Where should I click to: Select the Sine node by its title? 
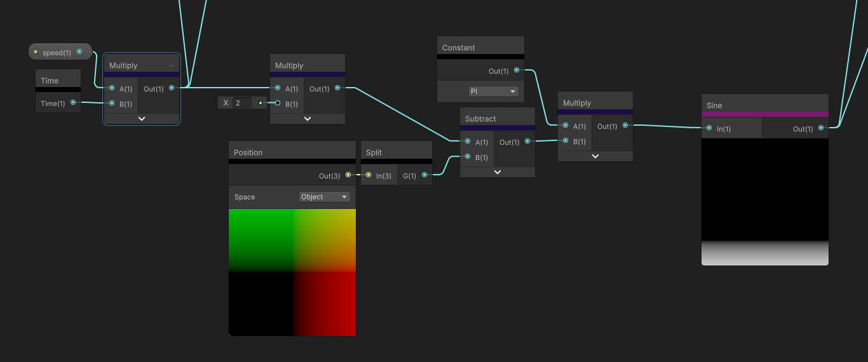(715, 105)
